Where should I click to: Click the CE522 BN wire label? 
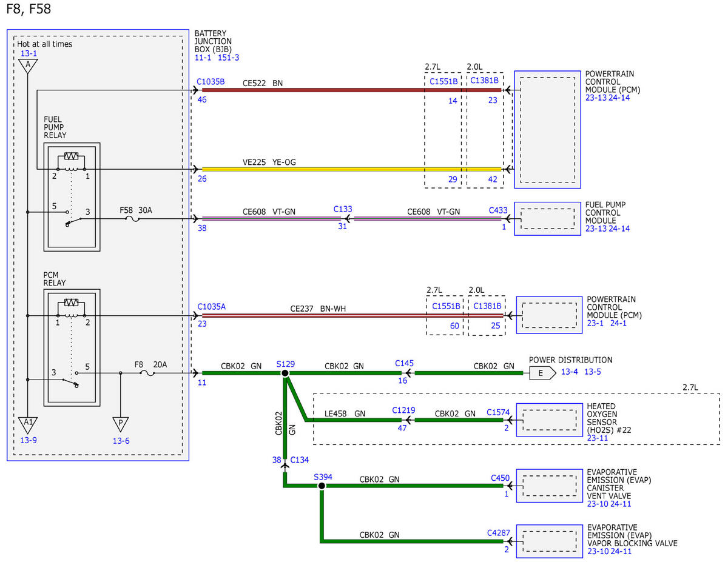262,82
